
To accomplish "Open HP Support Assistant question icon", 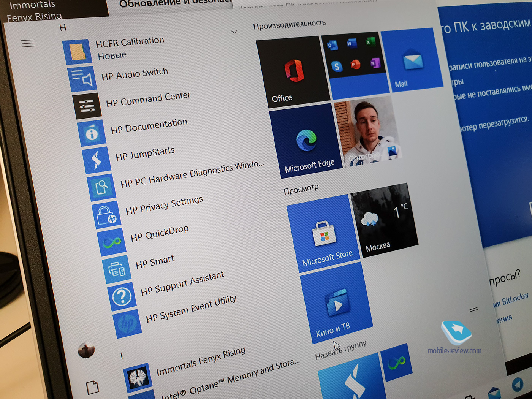I will tap(122, 296).
